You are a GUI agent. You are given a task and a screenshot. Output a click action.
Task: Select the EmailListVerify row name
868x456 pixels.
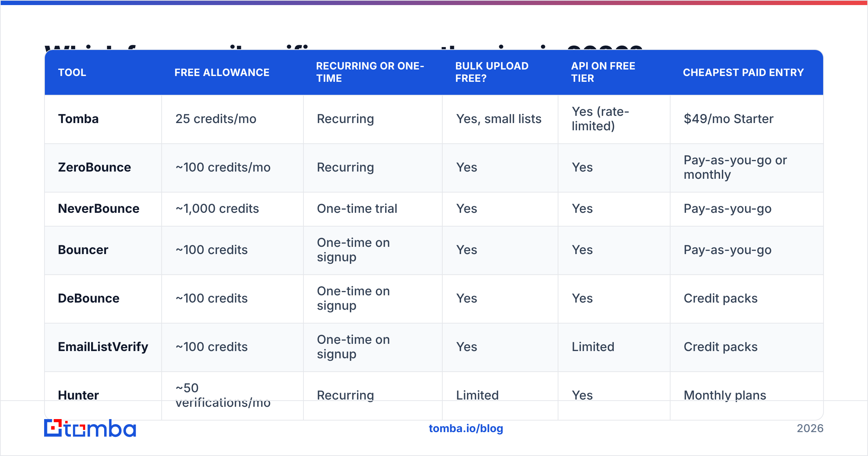[103, 347]
